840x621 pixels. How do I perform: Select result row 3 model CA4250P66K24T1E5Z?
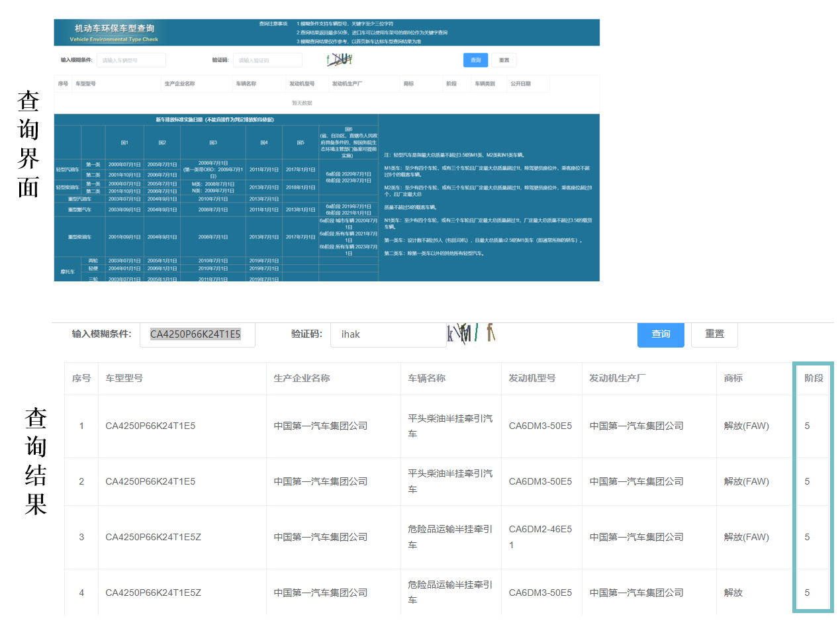[153, 537]
